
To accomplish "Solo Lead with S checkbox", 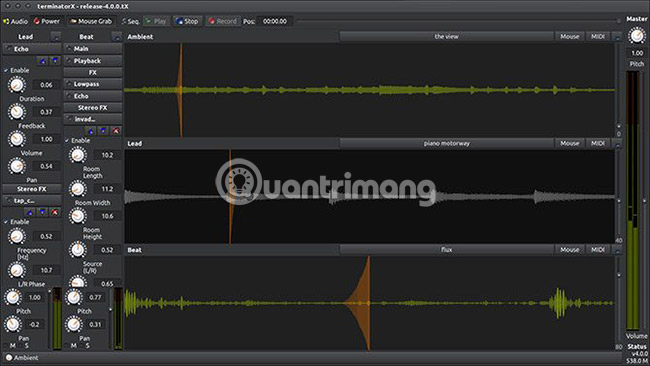I will tap(20, 345).
